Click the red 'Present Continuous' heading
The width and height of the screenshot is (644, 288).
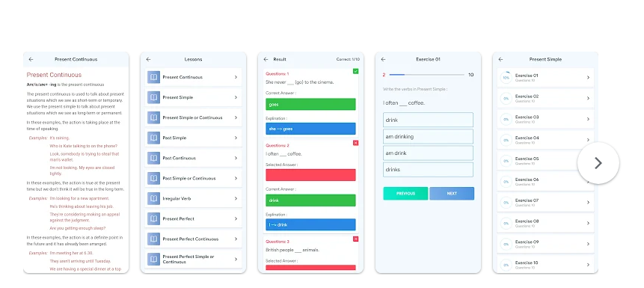click(54, 75)
